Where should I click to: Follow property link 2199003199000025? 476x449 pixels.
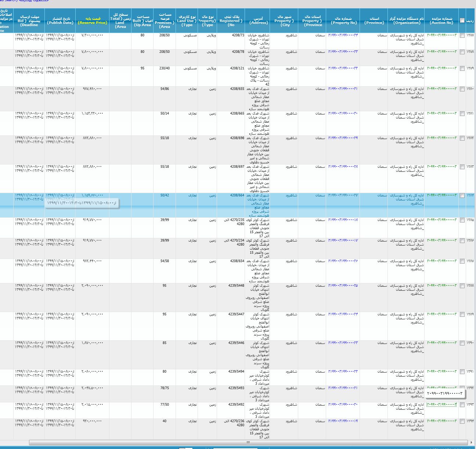343,286
